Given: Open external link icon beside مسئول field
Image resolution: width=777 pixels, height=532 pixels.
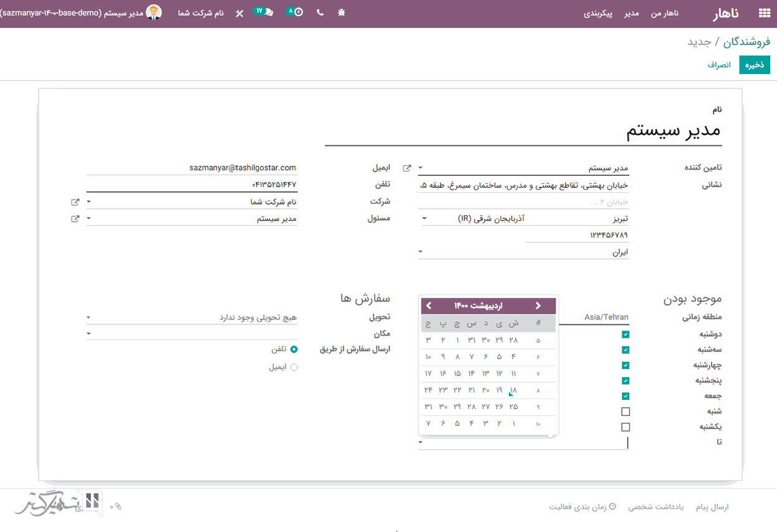Looking at the screenshot, I should coord(75,218).
